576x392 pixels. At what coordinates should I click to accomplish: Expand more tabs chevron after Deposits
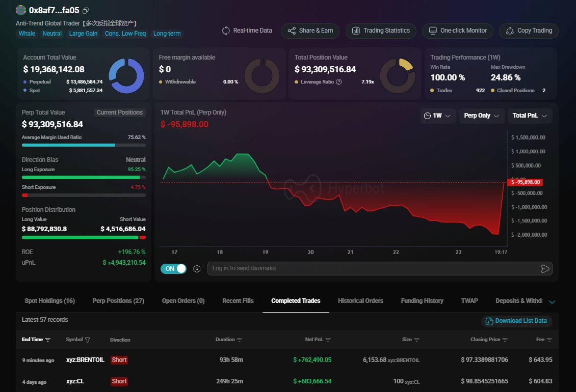pos(552,302)
